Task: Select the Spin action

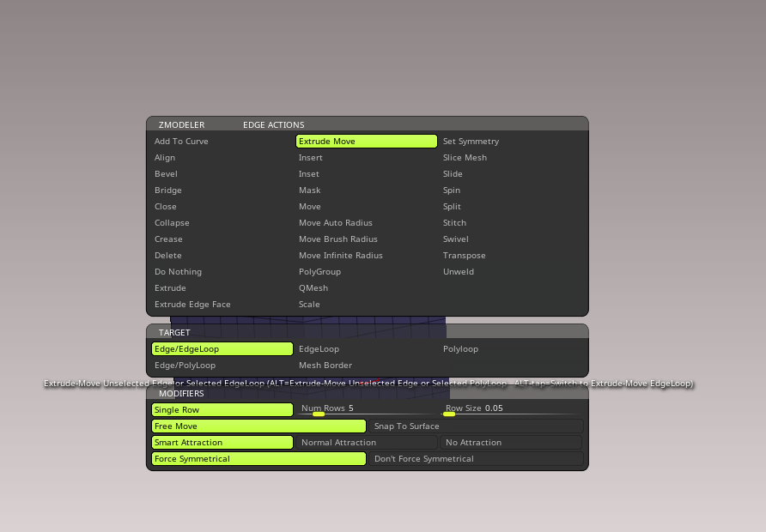Action: [452, 190]
